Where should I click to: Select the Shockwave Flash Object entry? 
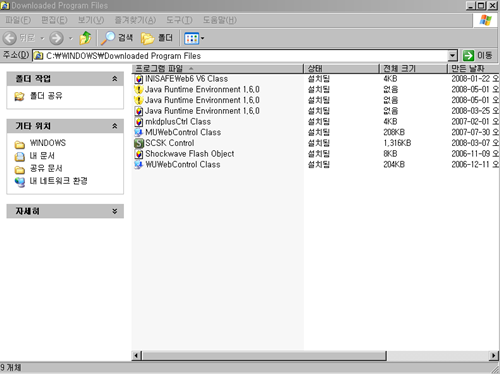pyautogui.click(x=190, y=154)
